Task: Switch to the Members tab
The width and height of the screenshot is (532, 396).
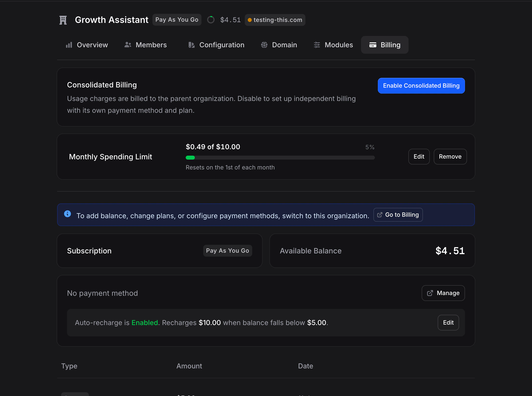Action: point(146,45)
